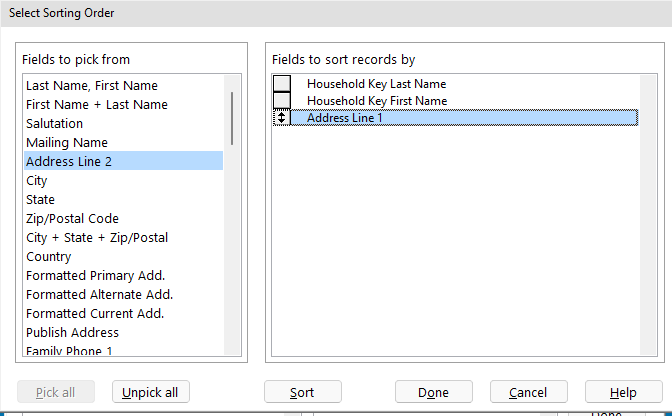Pick City + State + Zip/Postal field
Viewport: 672px width, 416px height.
[x=97, y=238]
